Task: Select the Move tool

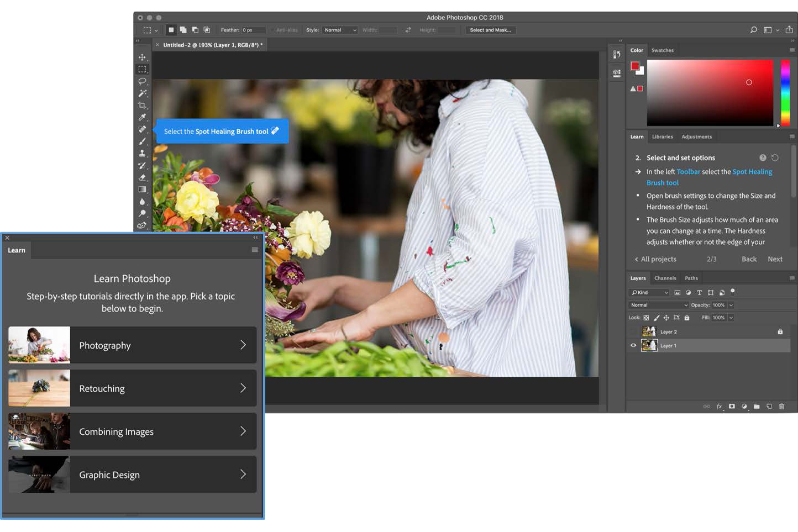Action: pos(142,57)
